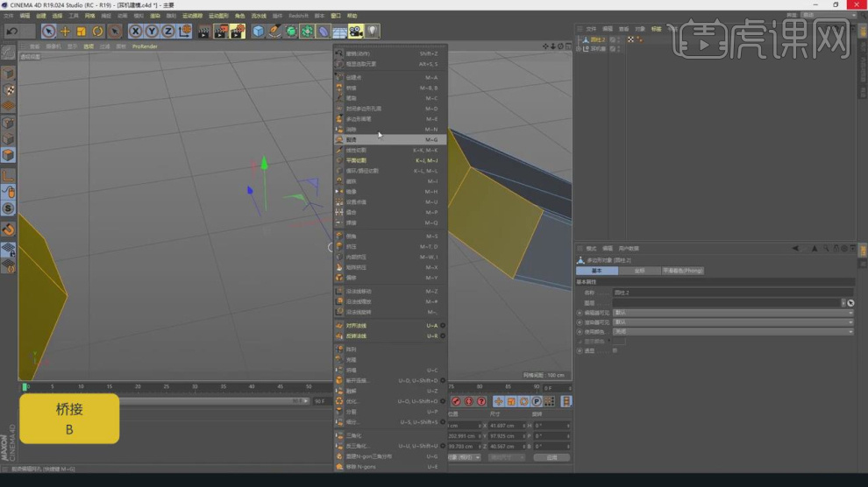Choose 平面切割 in the context menu

tap(356, 160)
